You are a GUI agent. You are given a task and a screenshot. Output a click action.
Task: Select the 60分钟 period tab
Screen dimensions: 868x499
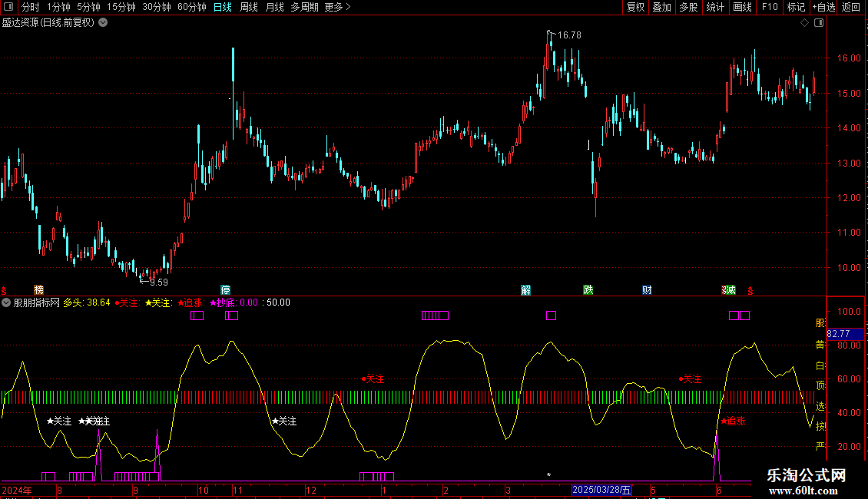(191, 7)
